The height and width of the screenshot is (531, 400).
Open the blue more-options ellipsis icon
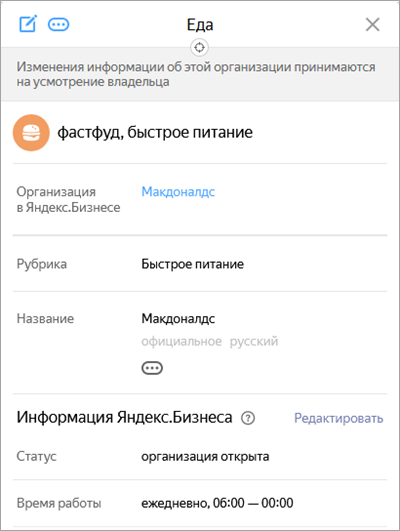click(x=59, y=24)
